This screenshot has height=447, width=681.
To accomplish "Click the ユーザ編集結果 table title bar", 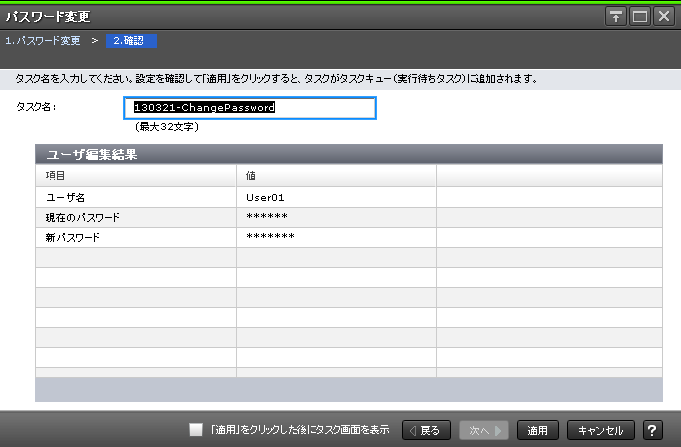I will 349,154.
